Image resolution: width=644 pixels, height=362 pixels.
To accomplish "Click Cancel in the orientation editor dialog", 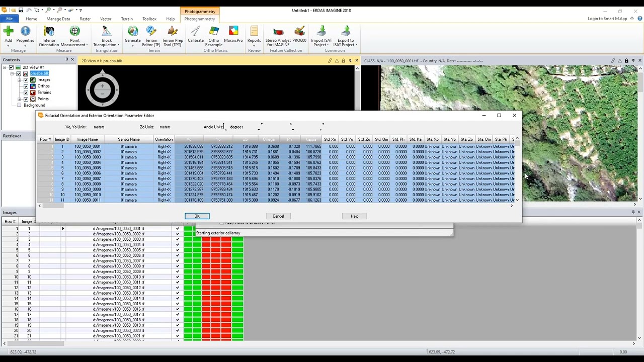I will 278,216.
